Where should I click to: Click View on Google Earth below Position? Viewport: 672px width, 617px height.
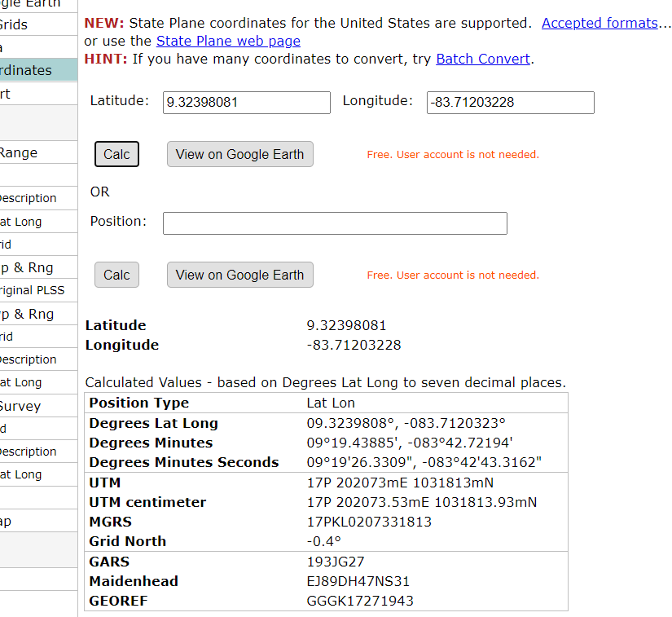239,275
